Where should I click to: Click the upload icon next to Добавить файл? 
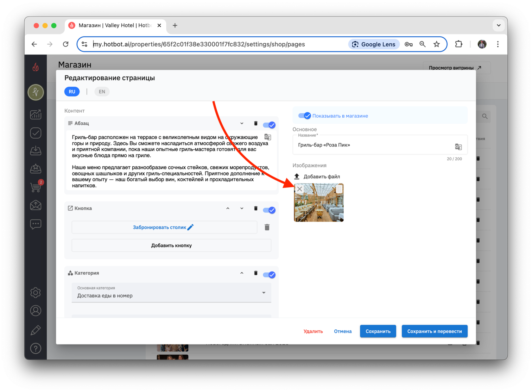click(297, 176)
